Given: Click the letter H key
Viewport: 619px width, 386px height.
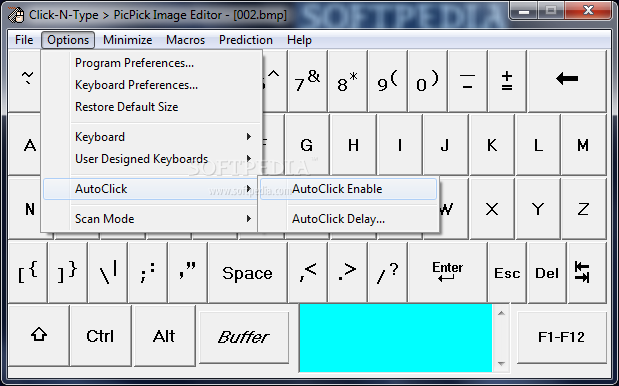Looking at the screenshot, I should click(x=353, y=145).
